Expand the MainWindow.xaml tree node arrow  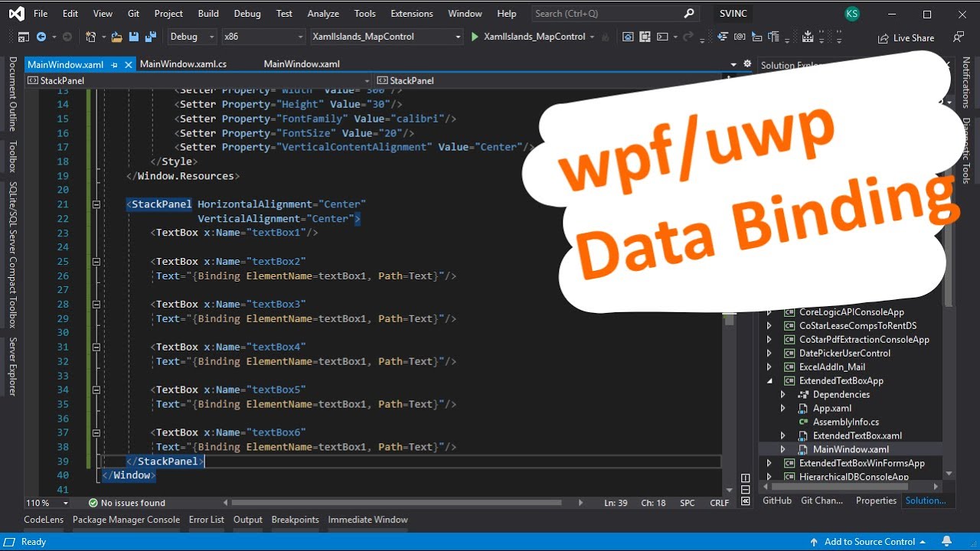782,450
